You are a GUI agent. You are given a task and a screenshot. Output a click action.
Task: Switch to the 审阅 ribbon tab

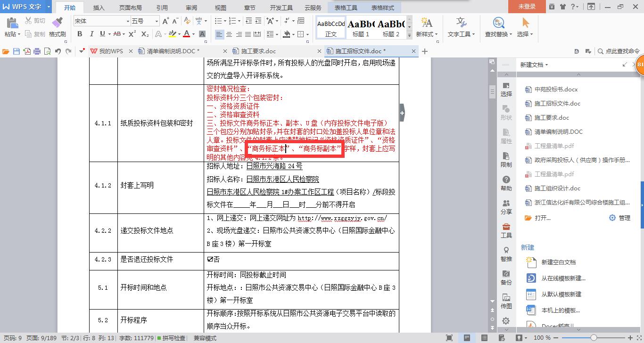tap(191, 8)
